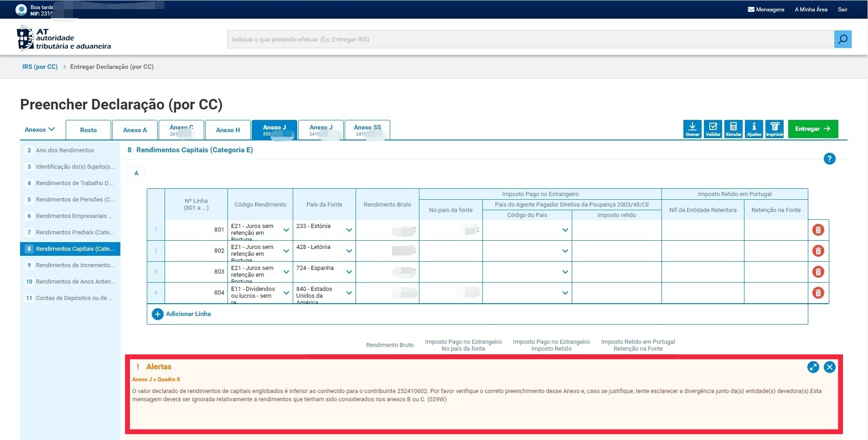Close the Alertas panel
Image resolution: width=868 pixels, height=440 pixels.
(829, 367)
